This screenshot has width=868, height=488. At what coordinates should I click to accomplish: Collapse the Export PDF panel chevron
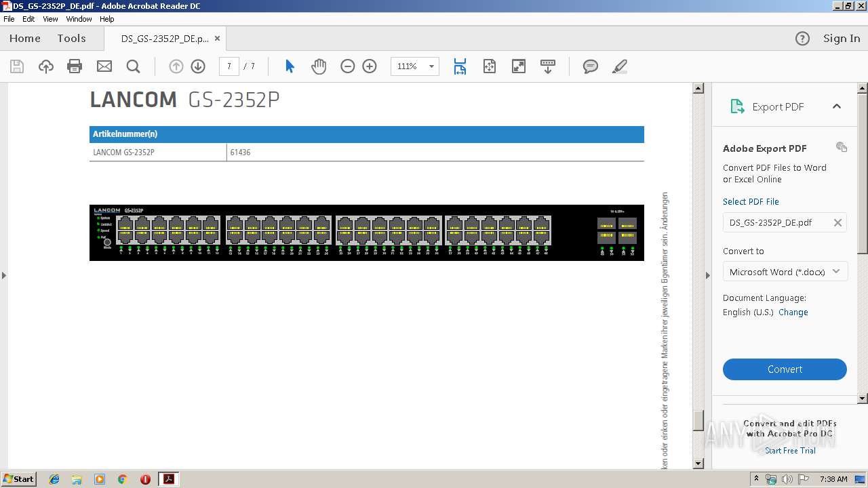point(837,106)
